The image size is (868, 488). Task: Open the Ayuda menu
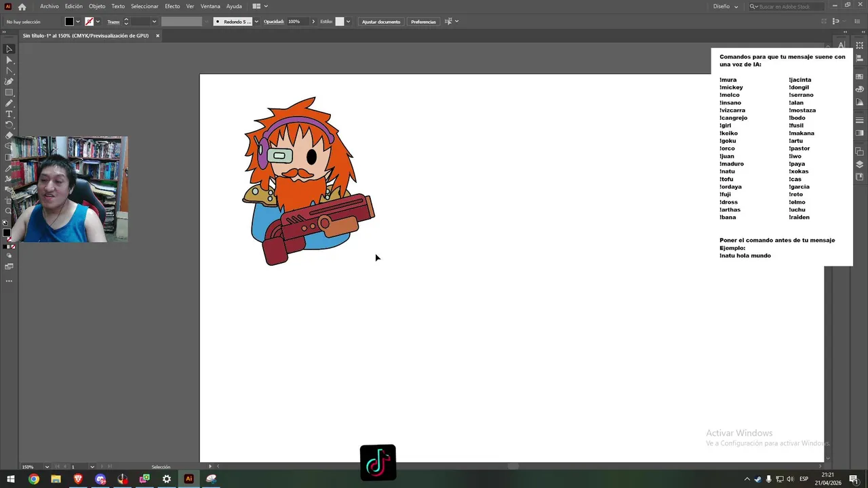click(x=234, y=6)
